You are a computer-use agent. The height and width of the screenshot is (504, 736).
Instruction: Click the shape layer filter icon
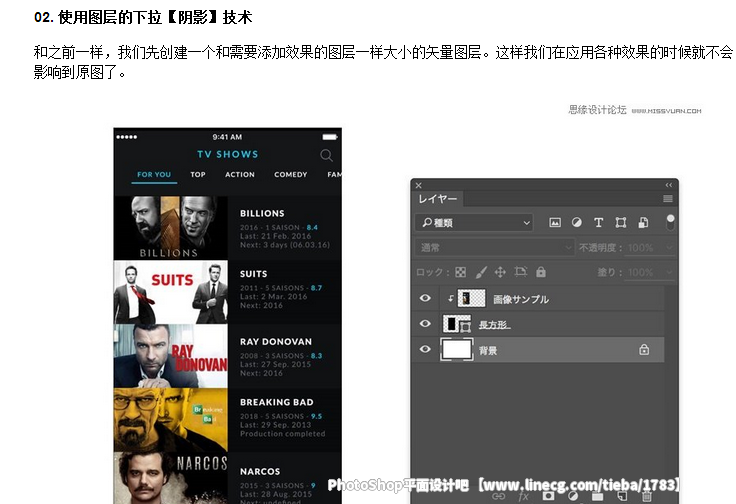point(621,222)
